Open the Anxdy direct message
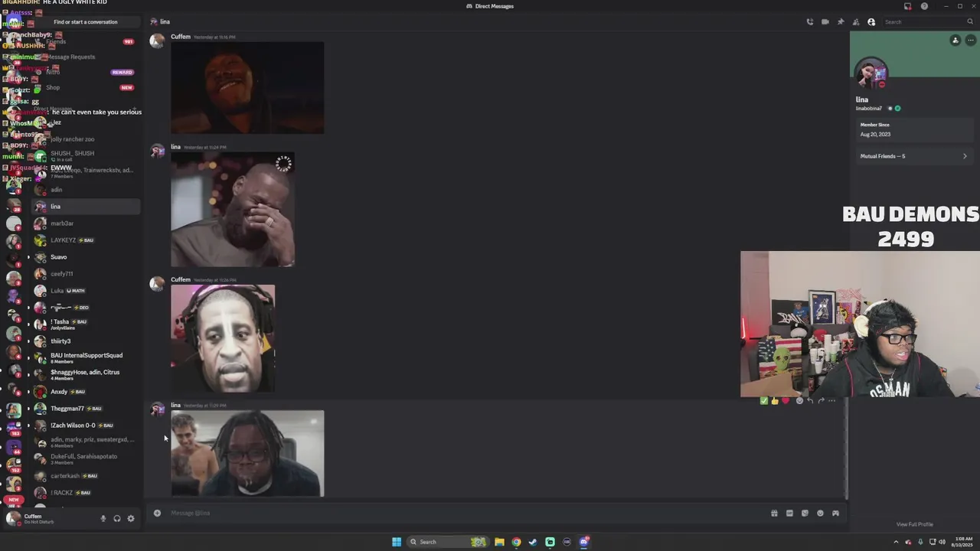 pos(86,392)
